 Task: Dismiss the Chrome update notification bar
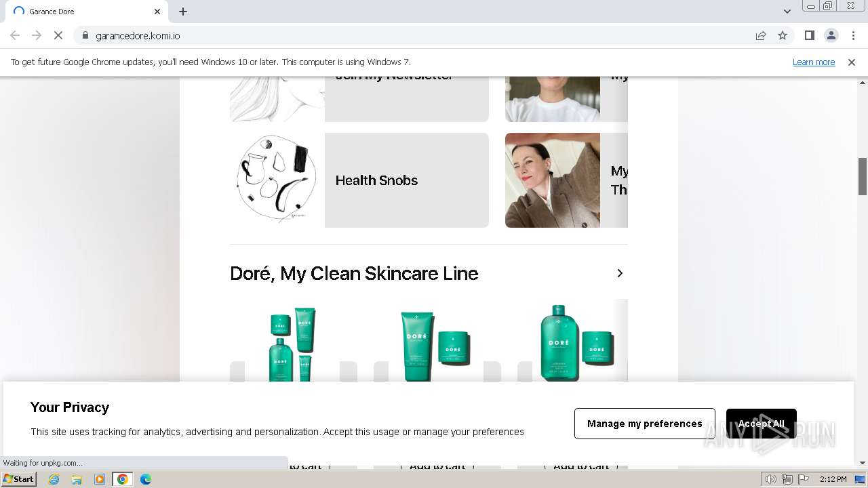click(x=852, y=62)
